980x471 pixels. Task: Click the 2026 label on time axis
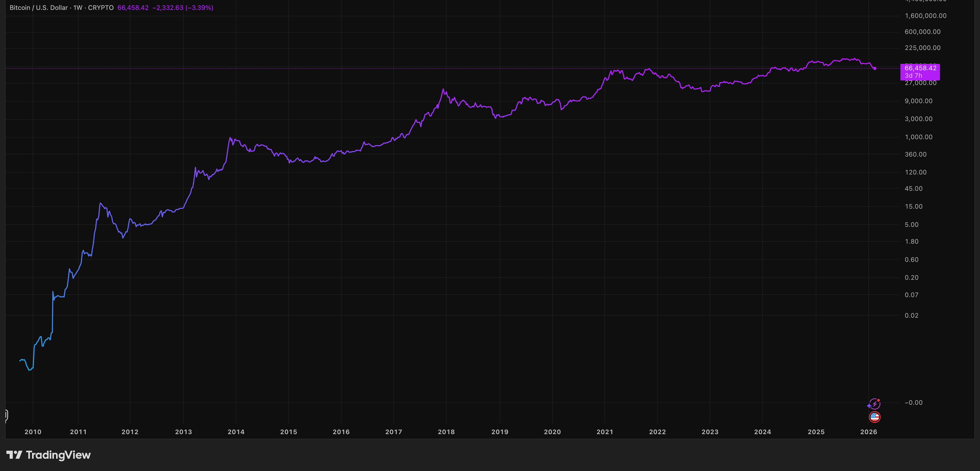coord(869,432)
